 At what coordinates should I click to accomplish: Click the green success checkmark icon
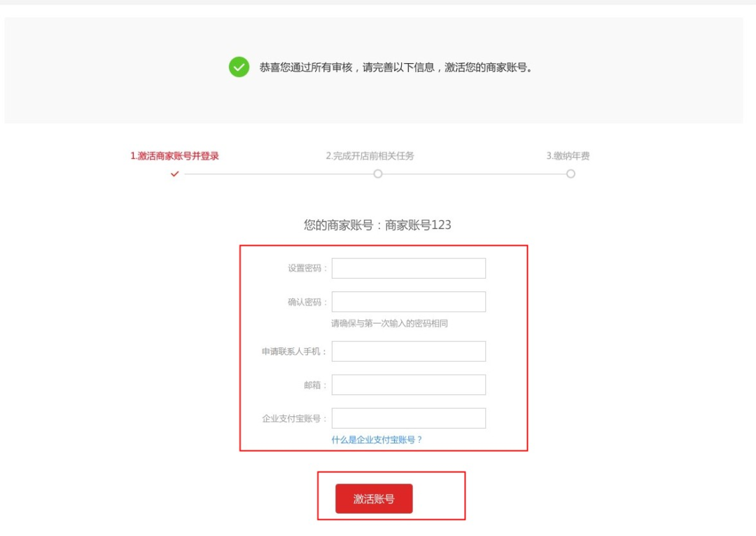click(239, 67)
